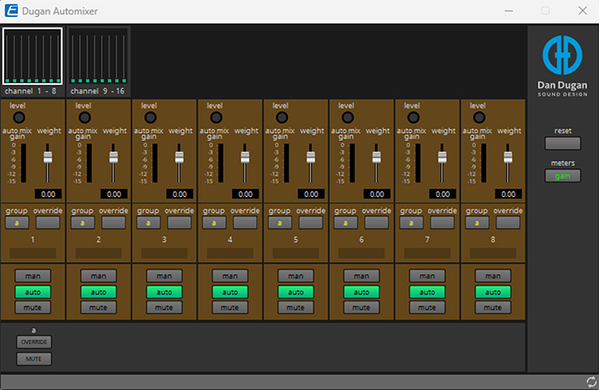Mute channel 2
The width and height of the screenshot is (600, 390).
(99, 307)
